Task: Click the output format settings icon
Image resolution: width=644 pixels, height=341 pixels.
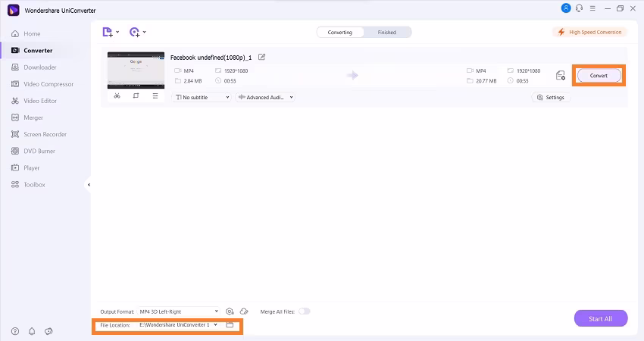Action: [561, 76]
